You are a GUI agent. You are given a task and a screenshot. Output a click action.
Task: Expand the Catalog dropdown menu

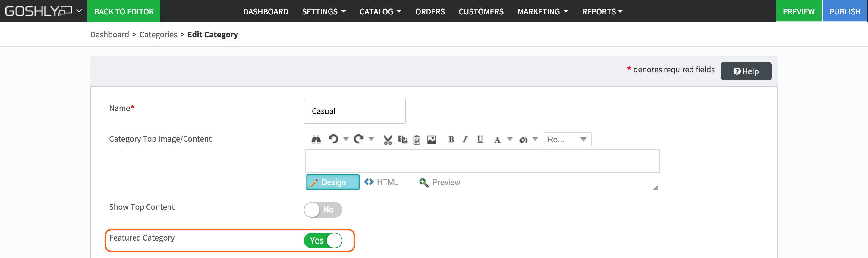coord(380,12)
